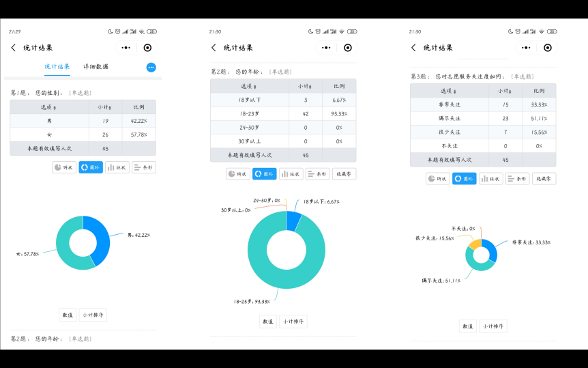Tap the back arrow in the leftmost phone screen
Screen dimensions: 588x368
coord(14,48)
